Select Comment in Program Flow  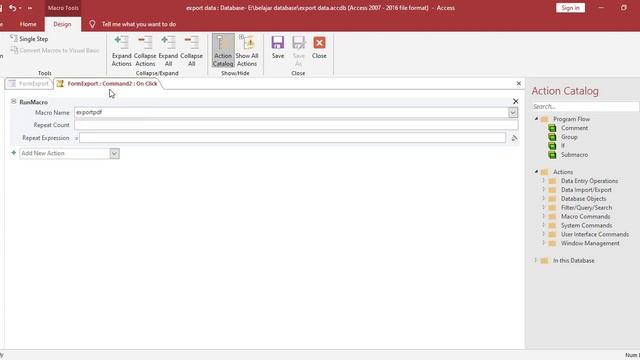coord(574,128)
